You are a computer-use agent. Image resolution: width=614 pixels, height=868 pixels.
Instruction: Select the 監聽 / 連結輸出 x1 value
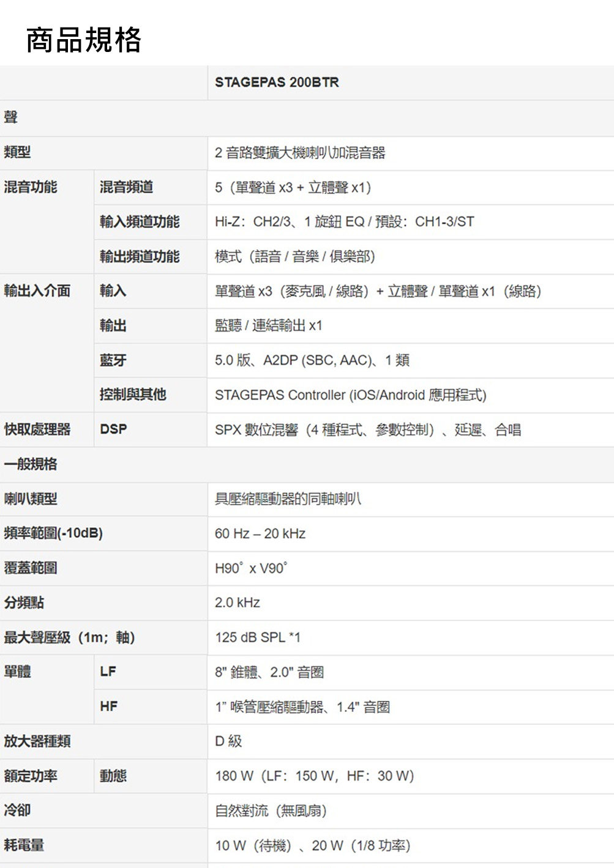pos(269,325)
